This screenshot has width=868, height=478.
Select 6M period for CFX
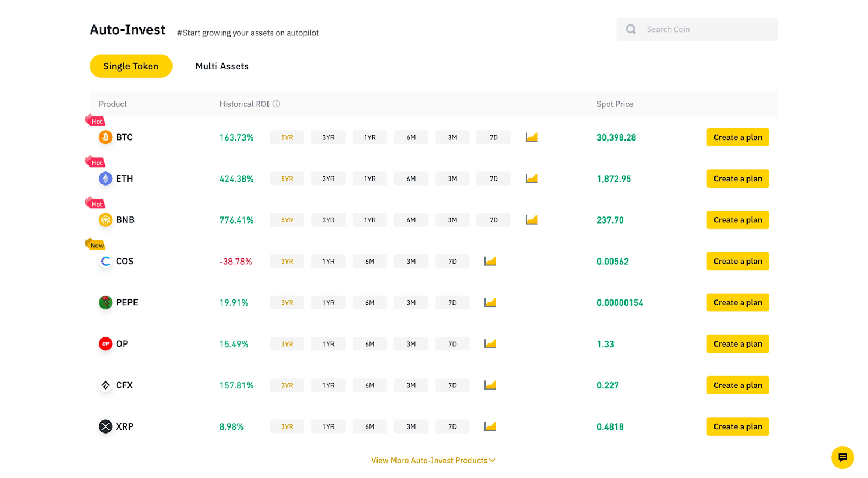[x=369, y=385]
